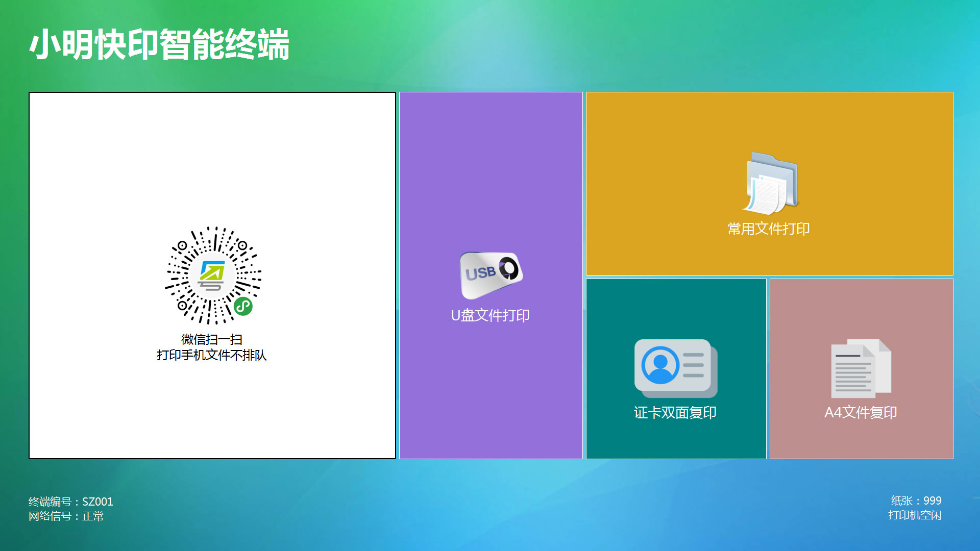This screenshot has height=551, width=980.
Task: Click 打印手机文件不排队 text
Action: tap(212, 355)
